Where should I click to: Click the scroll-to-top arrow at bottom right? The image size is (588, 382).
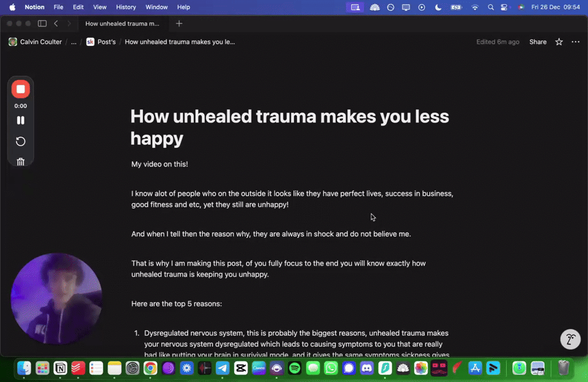click(x=570, y=339)
